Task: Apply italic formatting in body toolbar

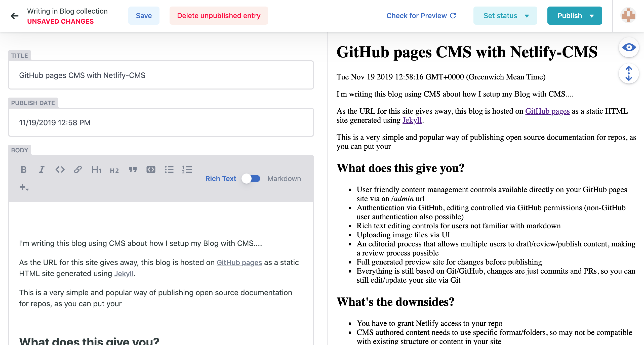Action: (42, 170)
